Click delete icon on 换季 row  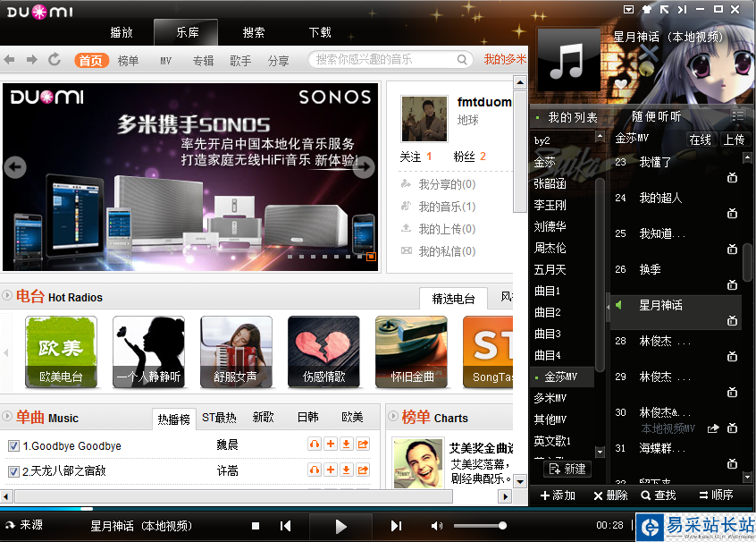pos(732,284)
